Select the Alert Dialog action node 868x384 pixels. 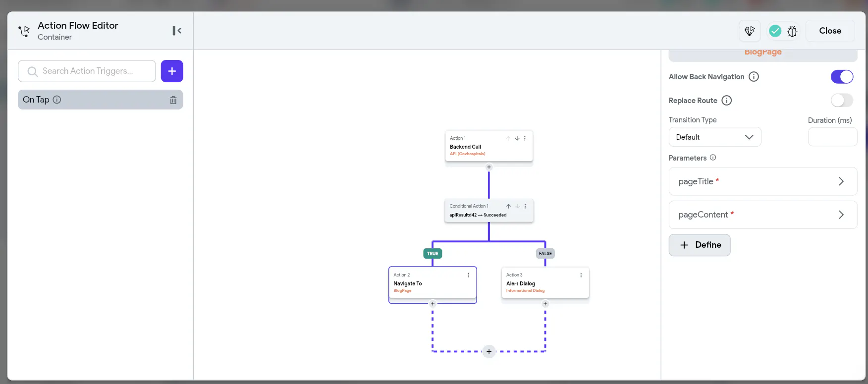pos(545,283)
